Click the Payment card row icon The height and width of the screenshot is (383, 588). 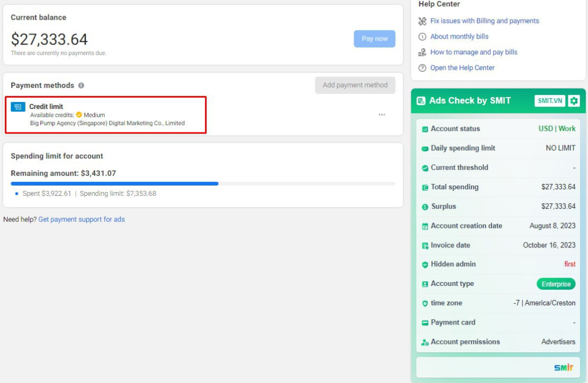coord(425,323)
